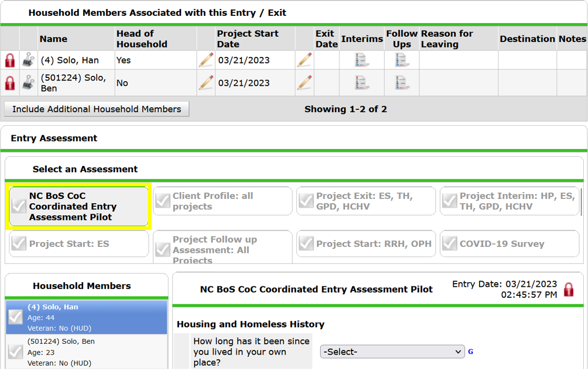The width and height of the screenshot is (588, 370).
Task: Click Include Additional Household Members
Action: pyautogui.click(x=96, y=109)
